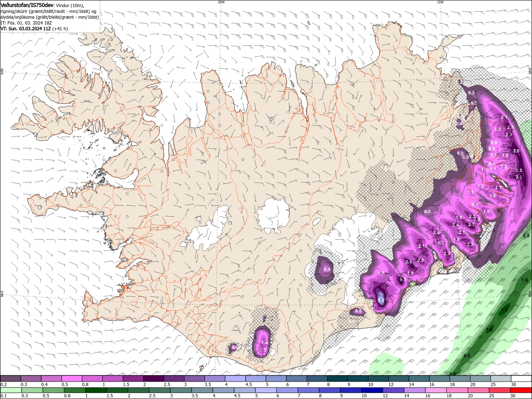Pick the pale lilac 5 swatch in the rain scale
The image size is (532, 399).
(x=266, y=390)
